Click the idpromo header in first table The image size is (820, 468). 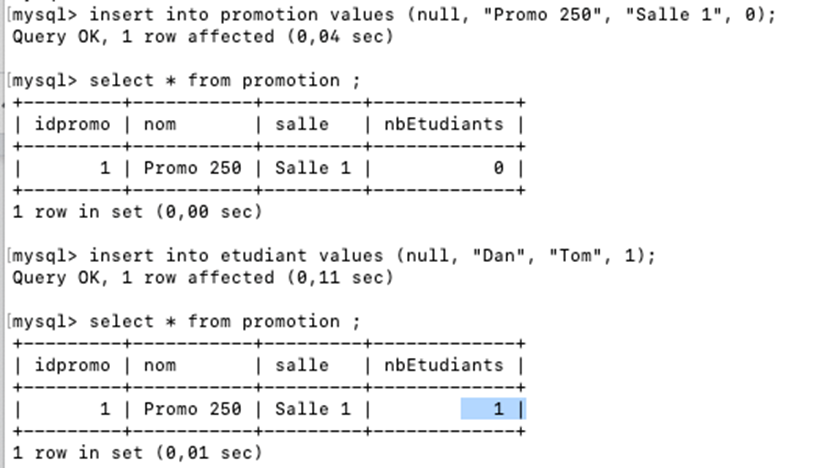tap(72, 124)
